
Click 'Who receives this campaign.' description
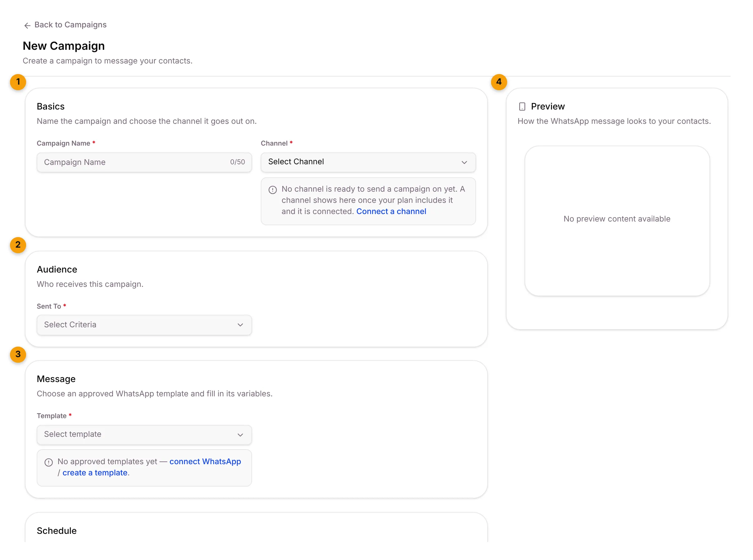[x=90, y=284]
